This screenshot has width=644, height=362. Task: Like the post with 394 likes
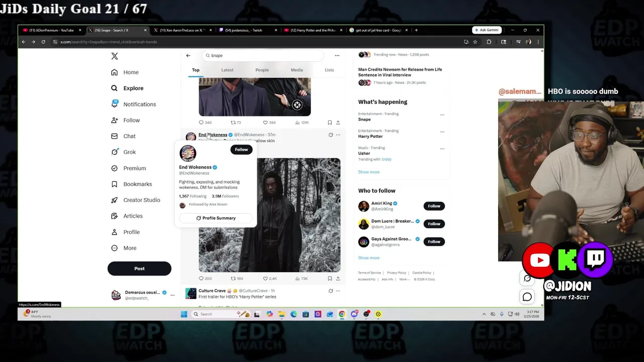point(265,122)
